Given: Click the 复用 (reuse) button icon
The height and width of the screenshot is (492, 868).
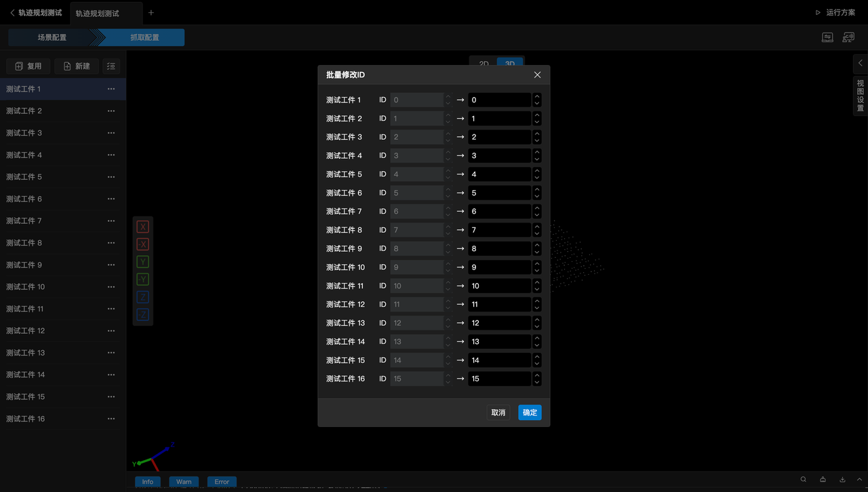Looking at the screenshot, I should (x=19, y=66).
